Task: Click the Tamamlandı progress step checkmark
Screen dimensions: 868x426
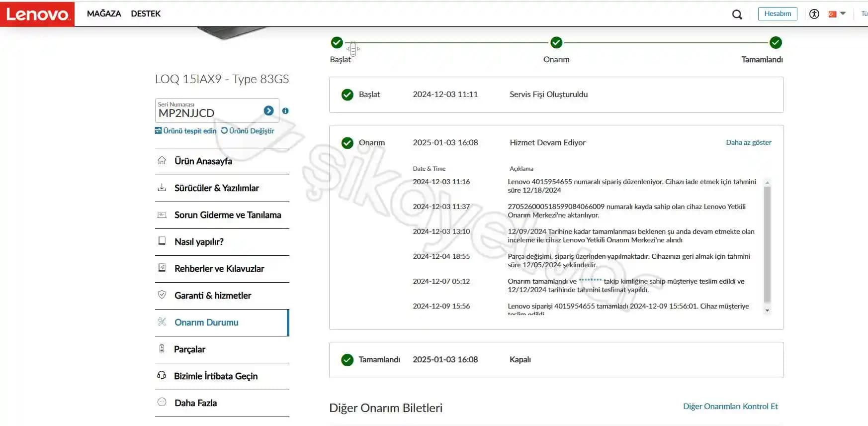Action: (776, 43)
